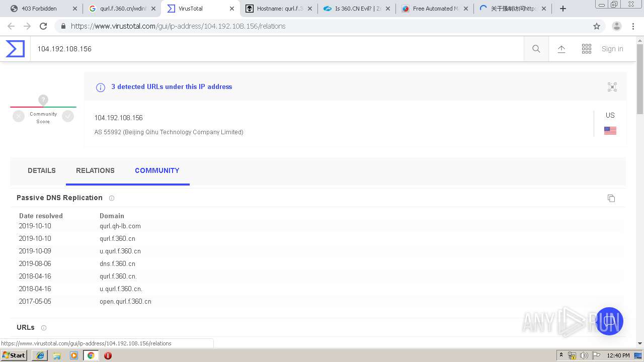This screenshot has width=644, height=362.
Task: Click info icon next to Passive DNS Replication
Action: tap(112, 198)
